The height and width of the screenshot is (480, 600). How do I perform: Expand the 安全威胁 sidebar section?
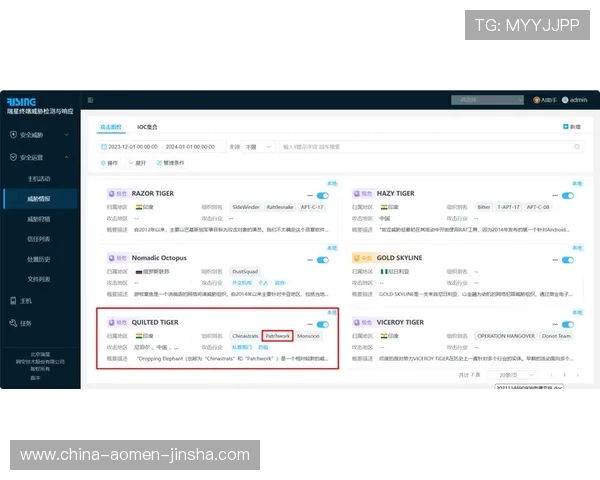tap(67, 134)
